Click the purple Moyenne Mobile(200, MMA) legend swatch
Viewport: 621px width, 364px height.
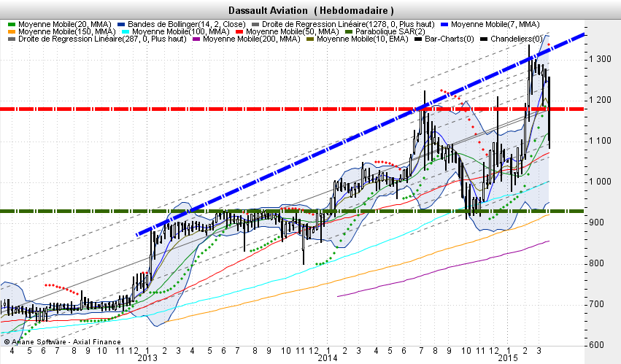pyautogui.click(x=196, y=39)
